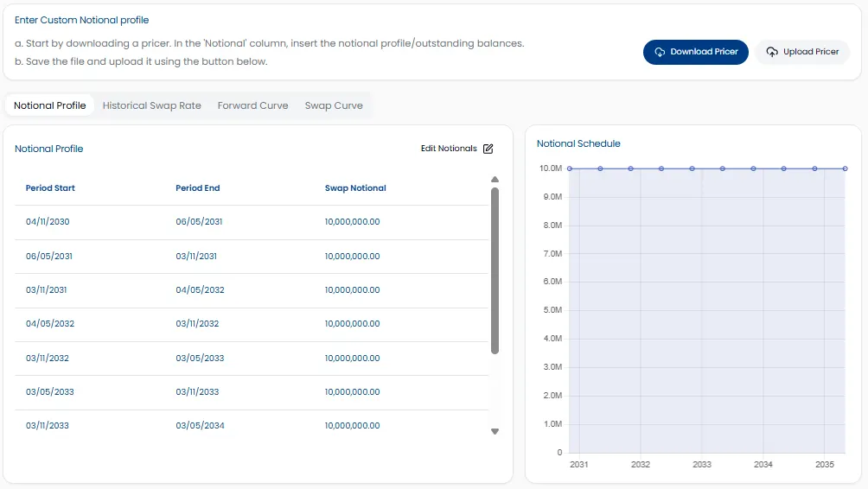868x489 pixels.
Task: Click the 2035 x-axis label
Action: pyautogui.click(x=824, y=465)
